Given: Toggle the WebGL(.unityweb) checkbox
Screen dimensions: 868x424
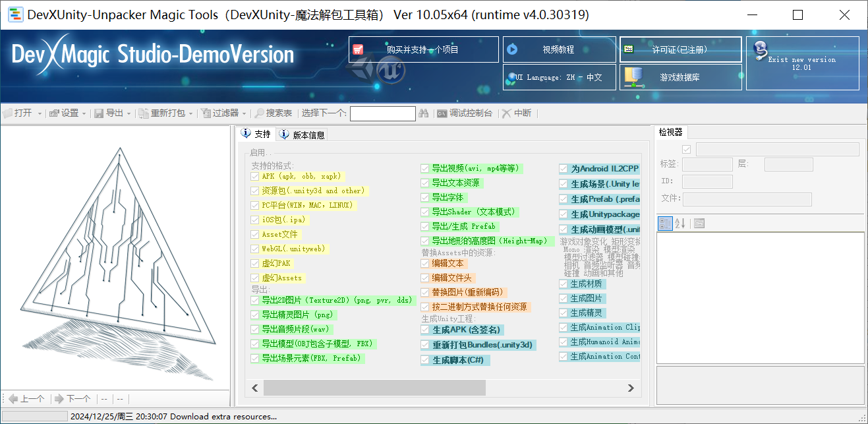Looking at the screenshot, I should coord(255,249).
